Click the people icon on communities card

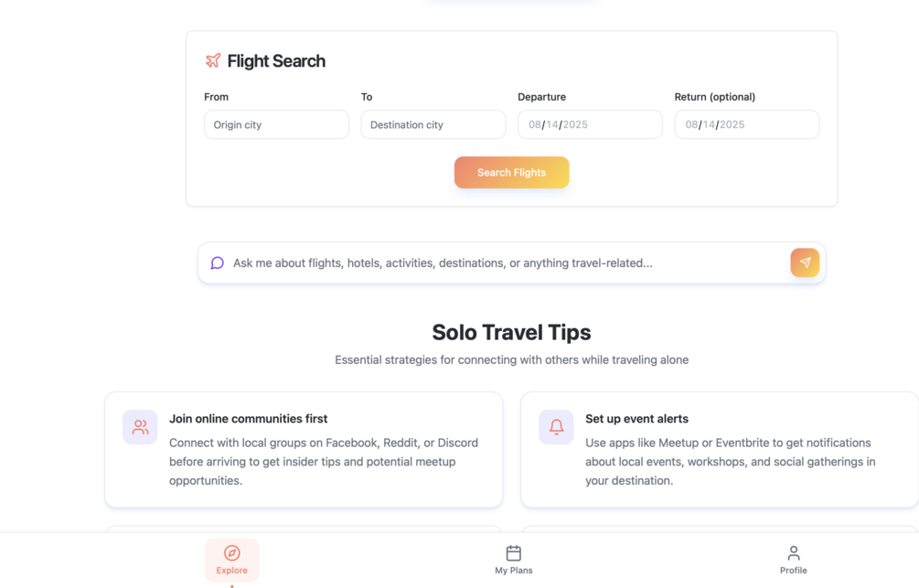click(x=140, y=427)
